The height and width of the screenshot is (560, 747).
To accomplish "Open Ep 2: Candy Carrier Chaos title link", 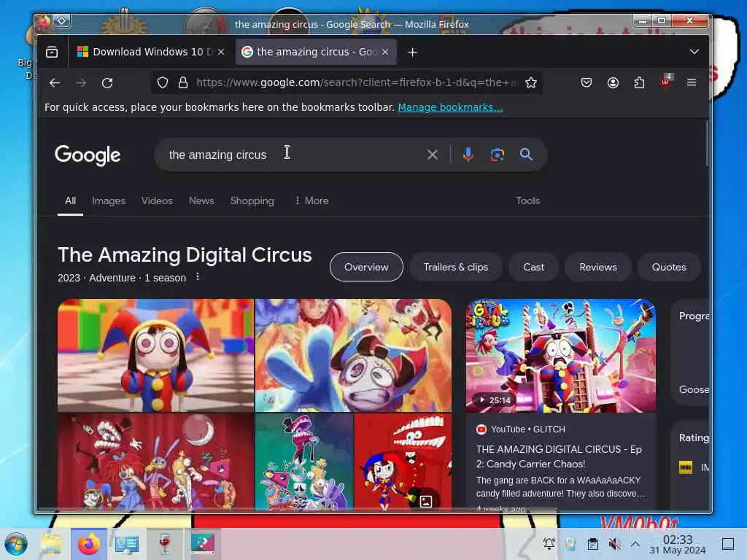I will click(x=559, y=456).
